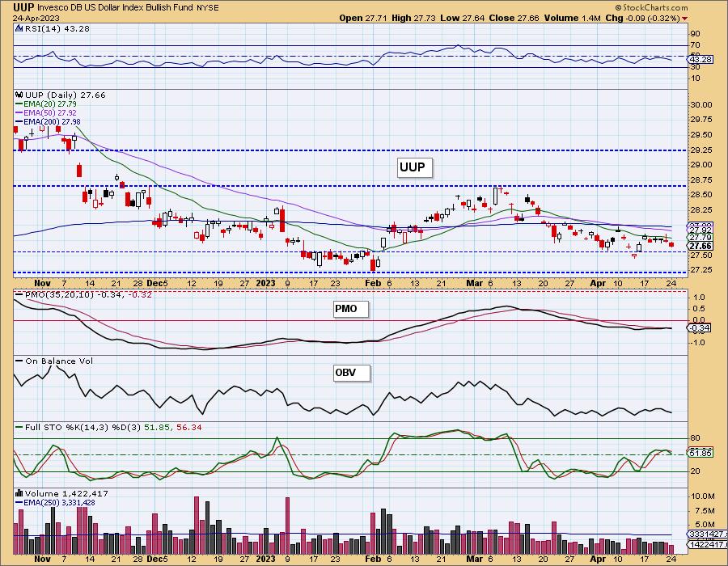Click the PMO annotation box
The image size is (728, 566).
[x=351, y=309]
